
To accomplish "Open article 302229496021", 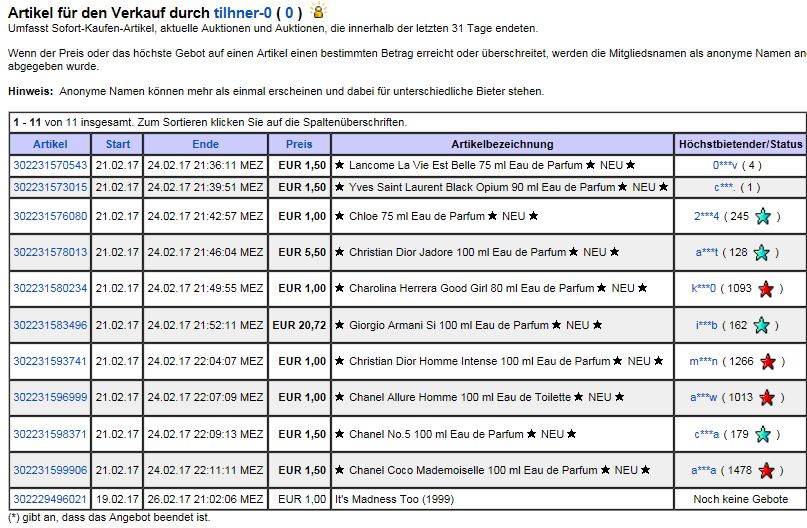I will pos(50,499).
